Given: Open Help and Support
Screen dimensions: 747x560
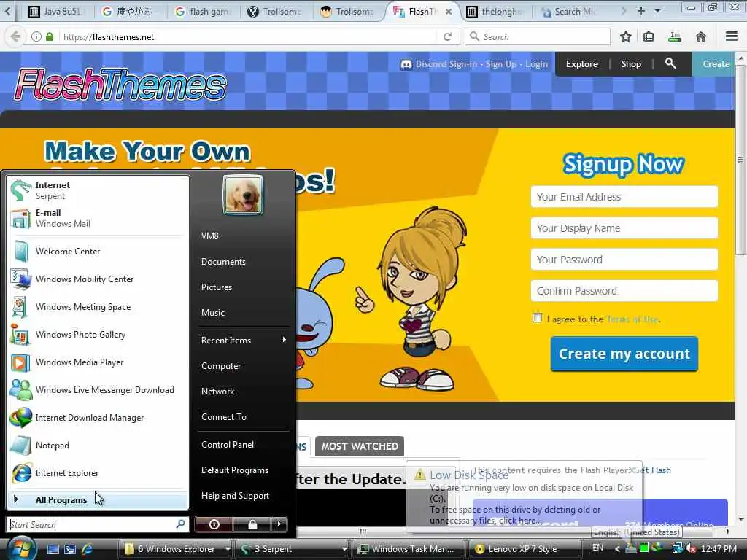Looking at the screenshot, I should pos(243,496).
